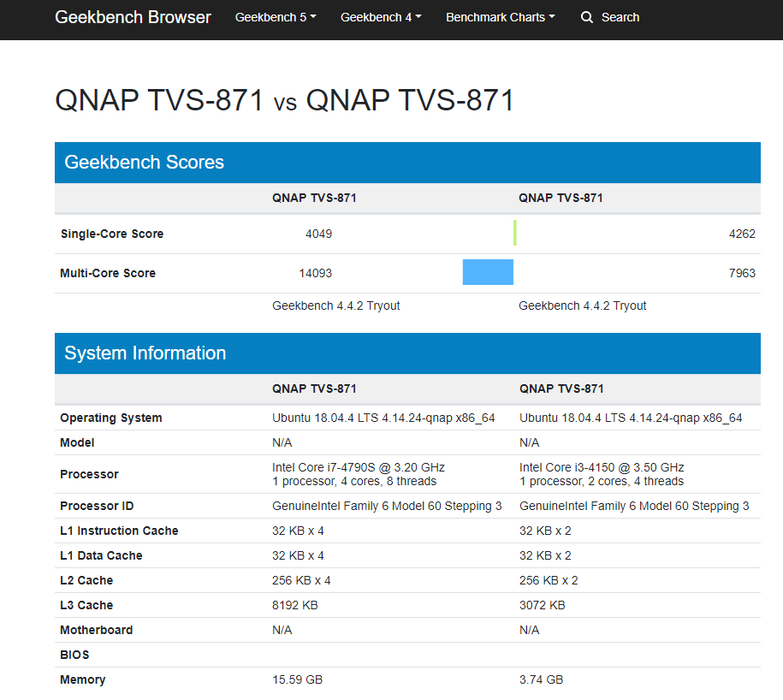Select the right multi-core score 7963
This screenshot has width=783, height=700.
tap(742, 273)
